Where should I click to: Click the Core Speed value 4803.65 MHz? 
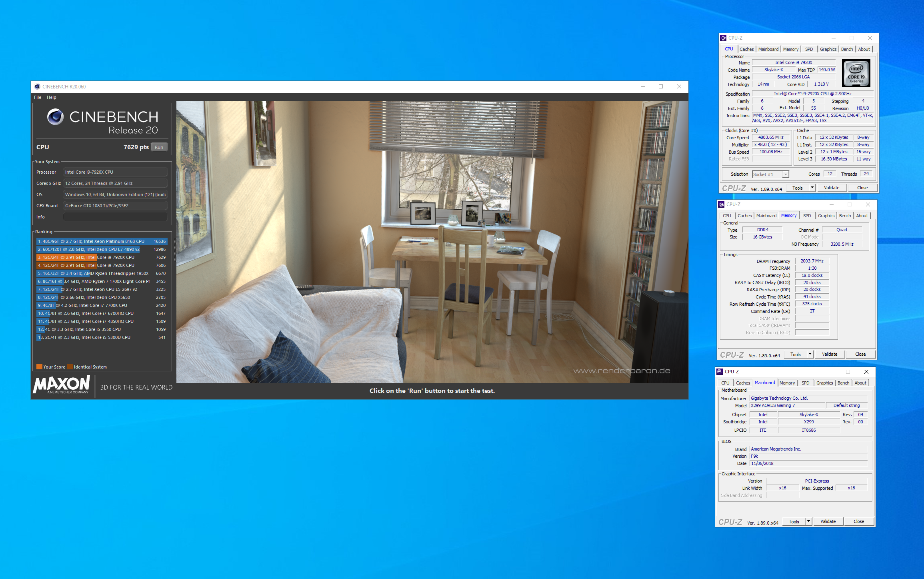(x=771, y=138)
